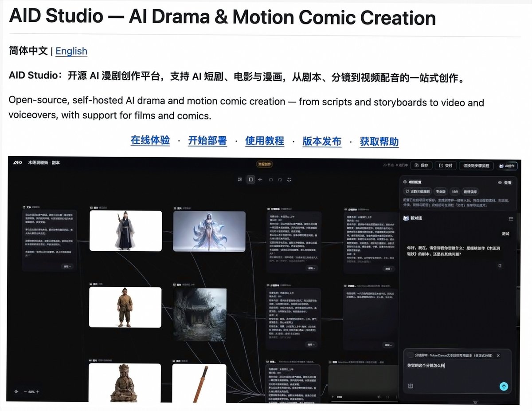Screen dimensions: 532x411
Task: Choose the move/pan tool in canvas toolbar
Action: pos(260,179)
